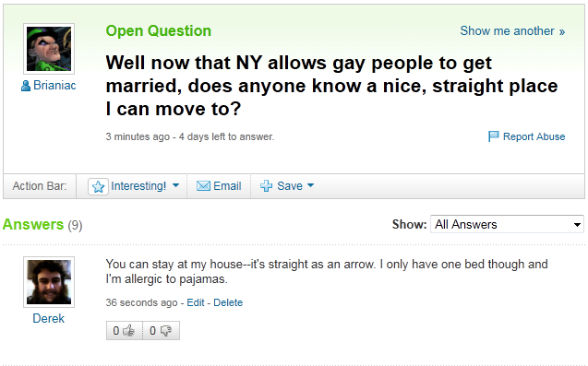The width and height of the screenshot is (588, 366).
Task: Click the envelope icon for Email
Action: pyautogui.click(x=203, y=186)
